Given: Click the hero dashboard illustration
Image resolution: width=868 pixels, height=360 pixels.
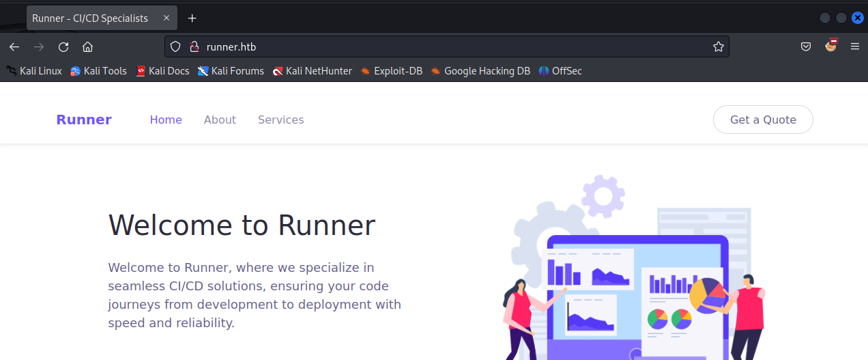Looking at the screenshot, I should point(635,268).
